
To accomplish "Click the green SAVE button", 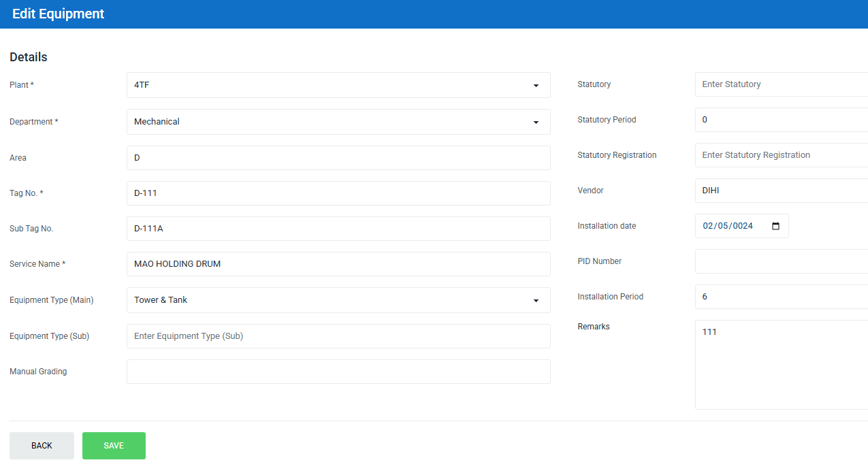I will [x=114, y=446].
